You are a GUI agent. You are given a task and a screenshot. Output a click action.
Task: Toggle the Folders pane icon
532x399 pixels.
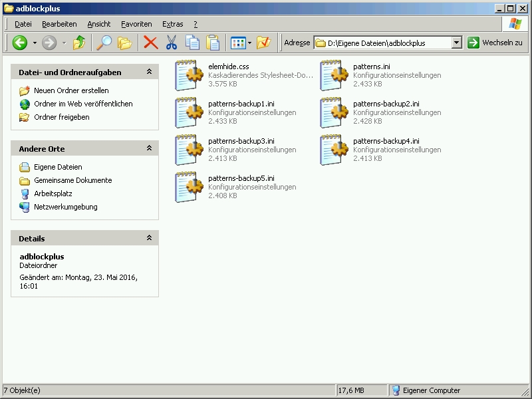(124, 43)
